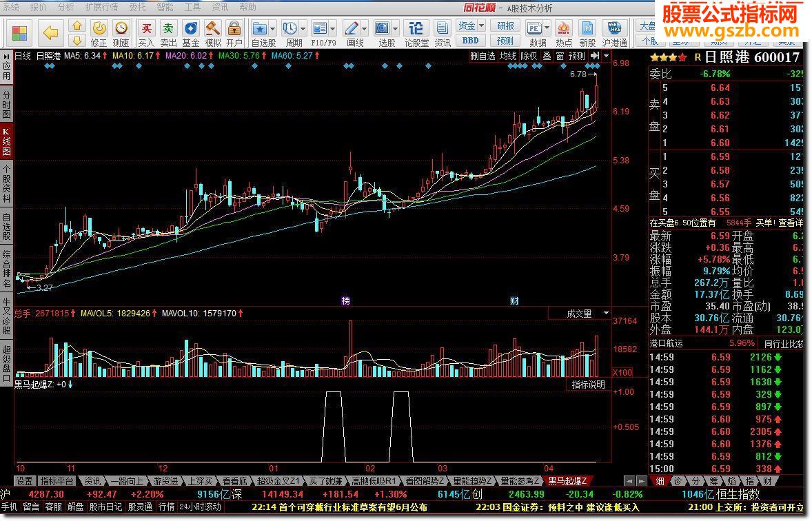Viewport: 812px width, 521px height.
Task: Toggle 预测 forecast in chart header
Action: (577, 56)
